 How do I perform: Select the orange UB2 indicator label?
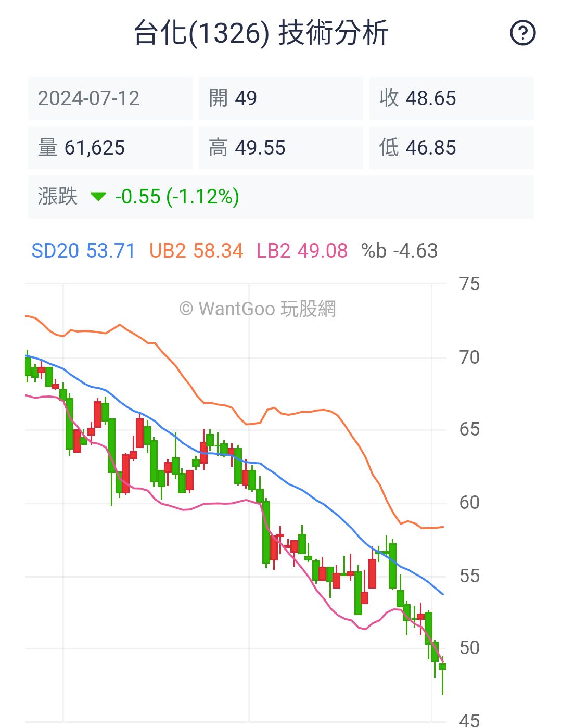pos(196,251)
